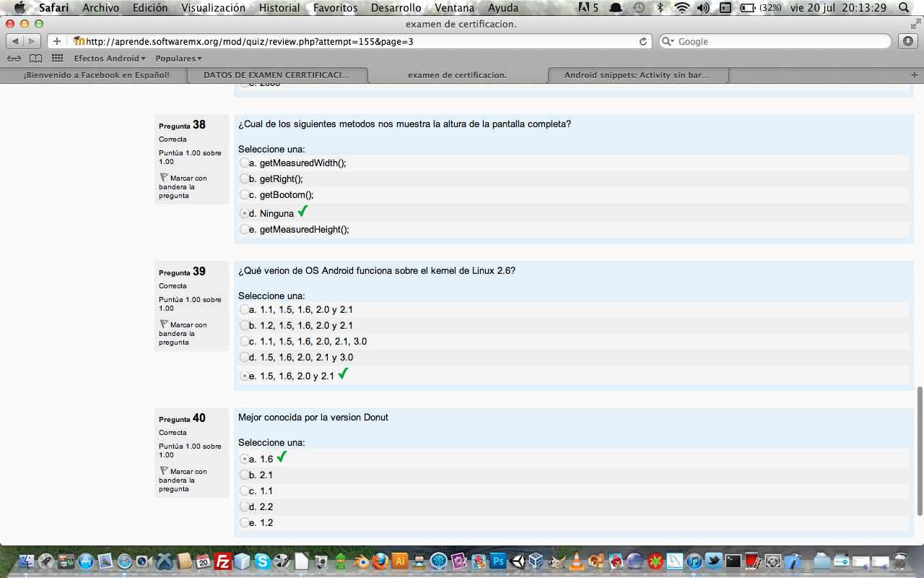Open the Desarrollo menu
The height and width of the screenshot is (578, 924).
point(396,8)
